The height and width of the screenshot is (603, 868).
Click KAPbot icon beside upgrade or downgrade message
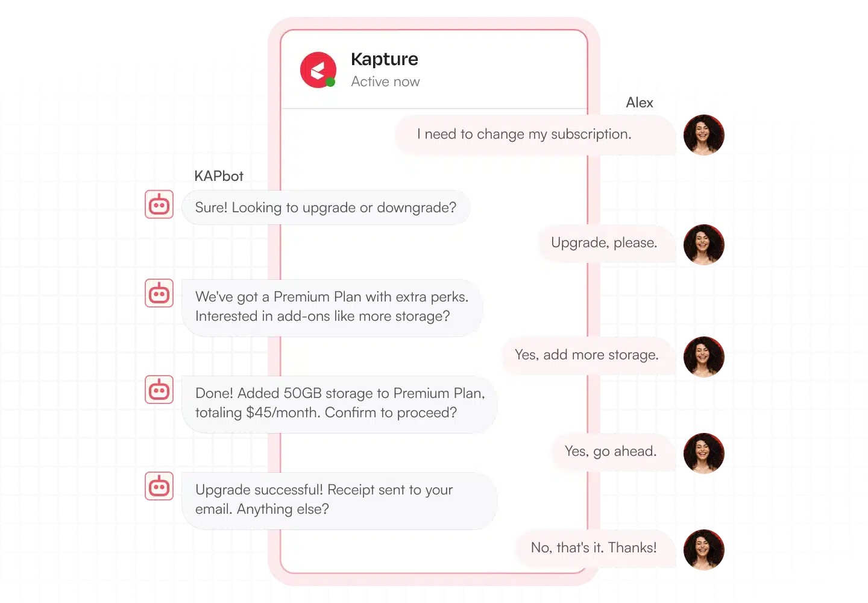pos(159,204)
